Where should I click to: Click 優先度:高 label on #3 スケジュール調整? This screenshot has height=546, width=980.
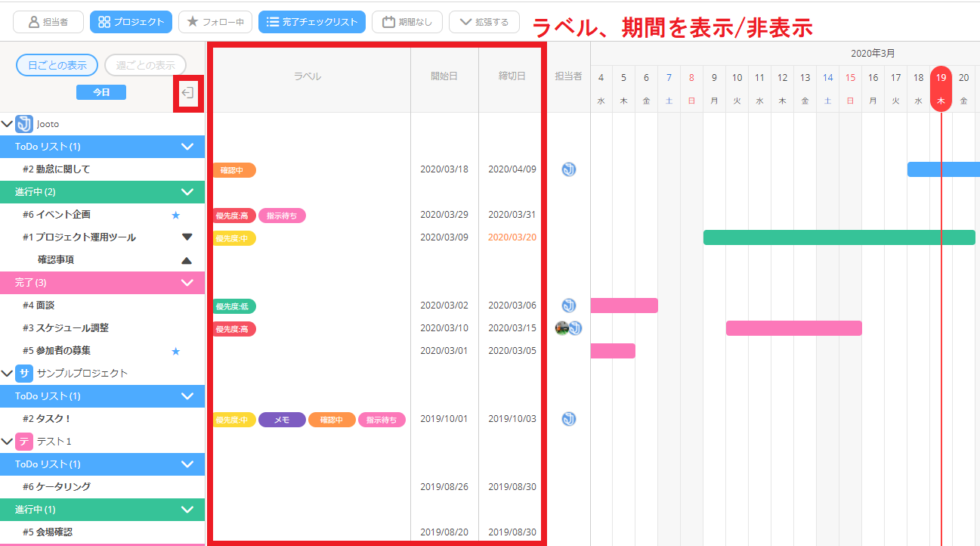234,329
